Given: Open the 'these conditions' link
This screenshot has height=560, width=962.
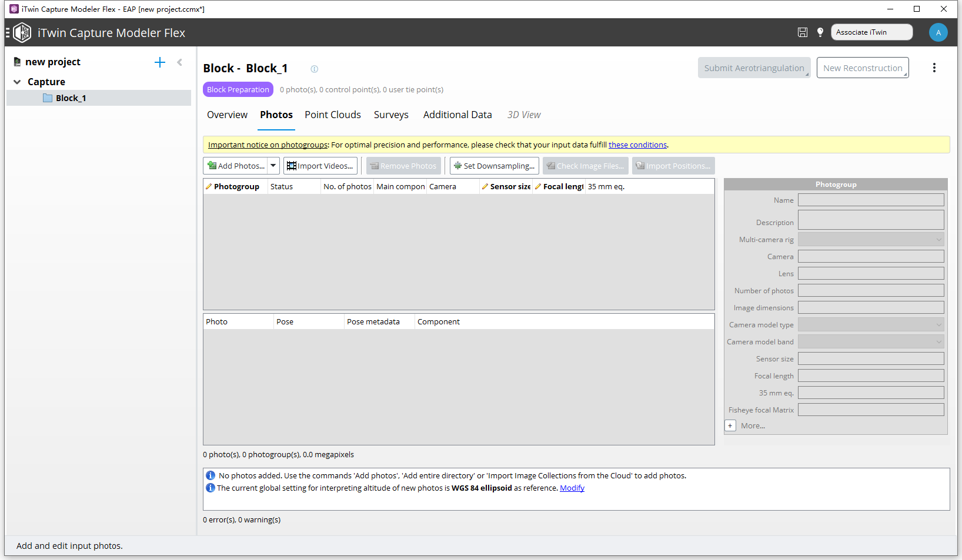Looking at the screenshot, I should [637, 145].
